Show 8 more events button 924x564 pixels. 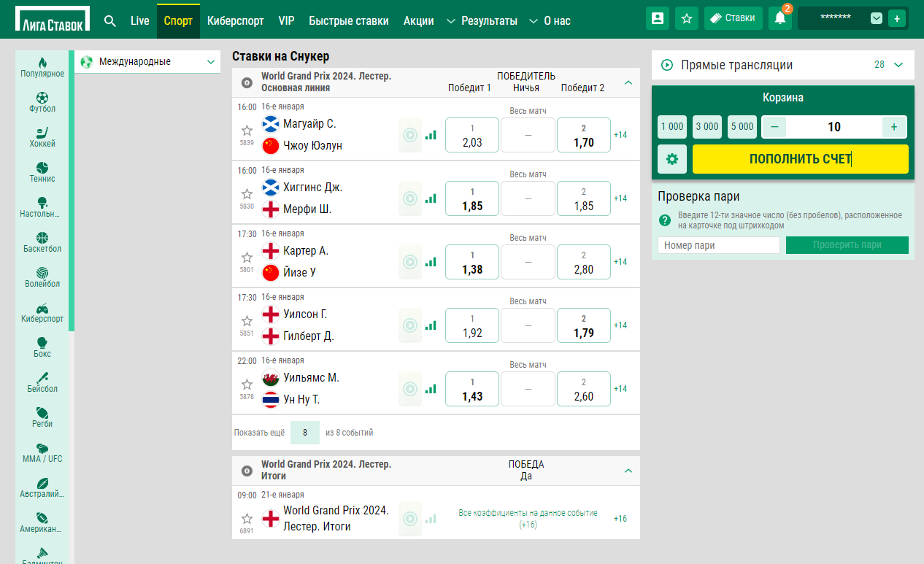coord(305,433)
